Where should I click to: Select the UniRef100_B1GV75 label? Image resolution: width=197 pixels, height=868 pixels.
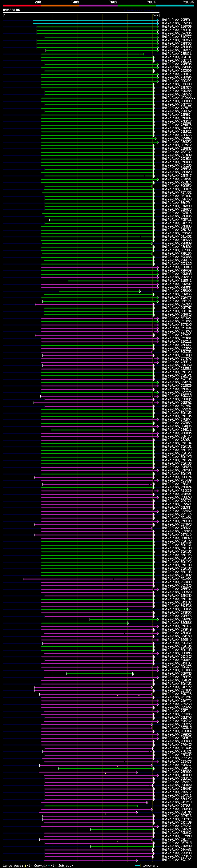[177, 50]
